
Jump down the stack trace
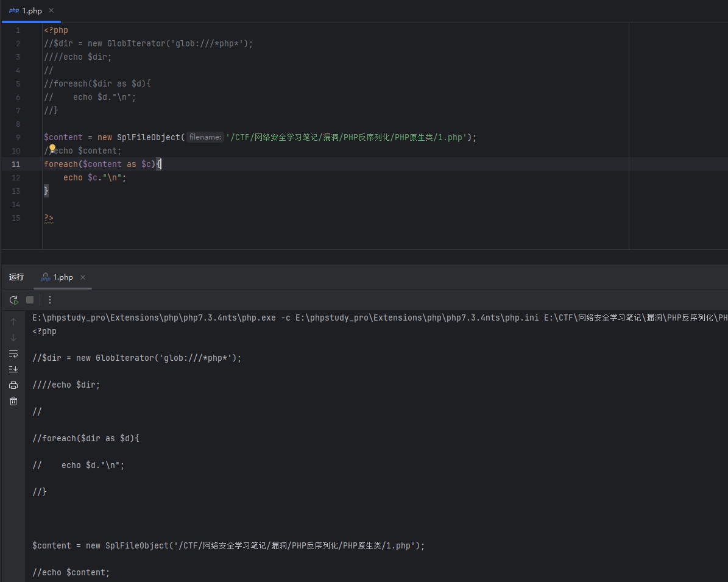pos(13,338)
